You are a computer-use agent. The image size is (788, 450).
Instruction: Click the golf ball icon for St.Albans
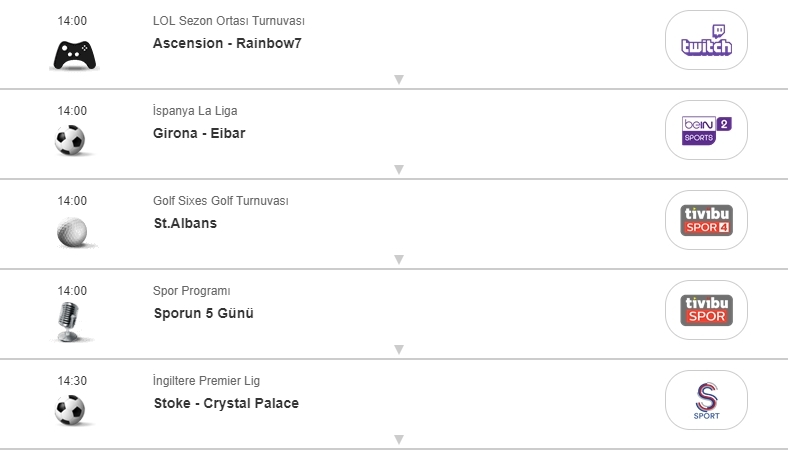[70, 230]
